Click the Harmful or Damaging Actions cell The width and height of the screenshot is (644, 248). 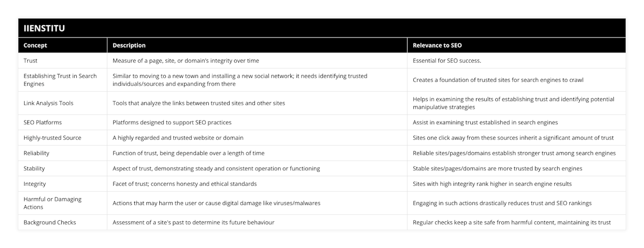click(x=53, y=203)
